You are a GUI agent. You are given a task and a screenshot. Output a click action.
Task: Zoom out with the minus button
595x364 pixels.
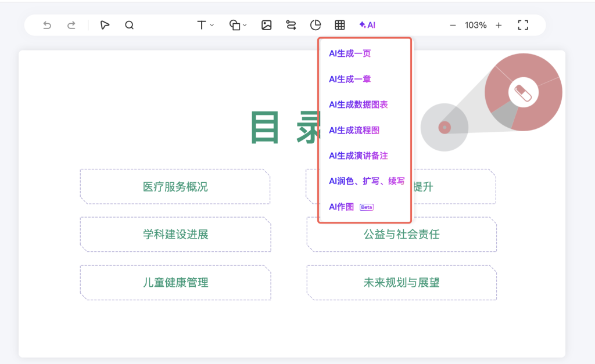tap(453, 25)
